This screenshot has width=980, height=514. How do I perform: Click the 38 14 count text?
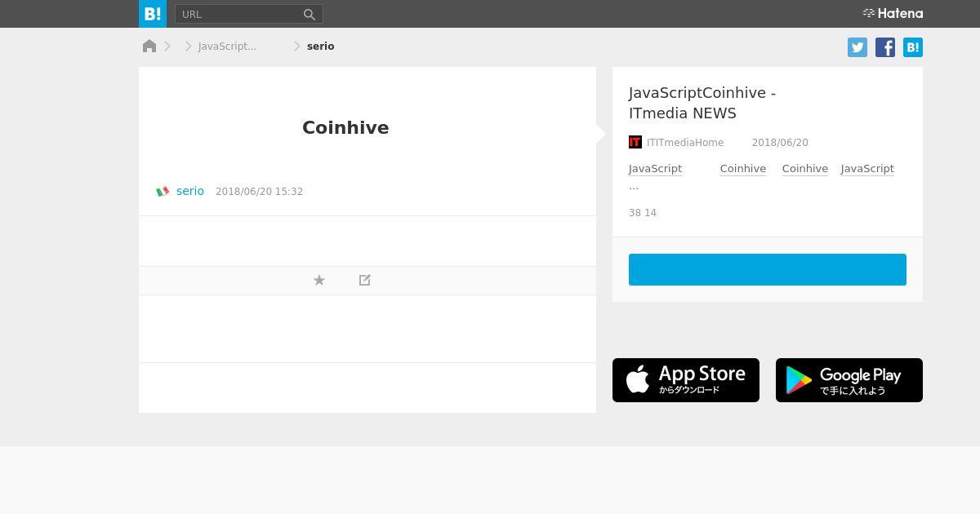pos(643,213)
